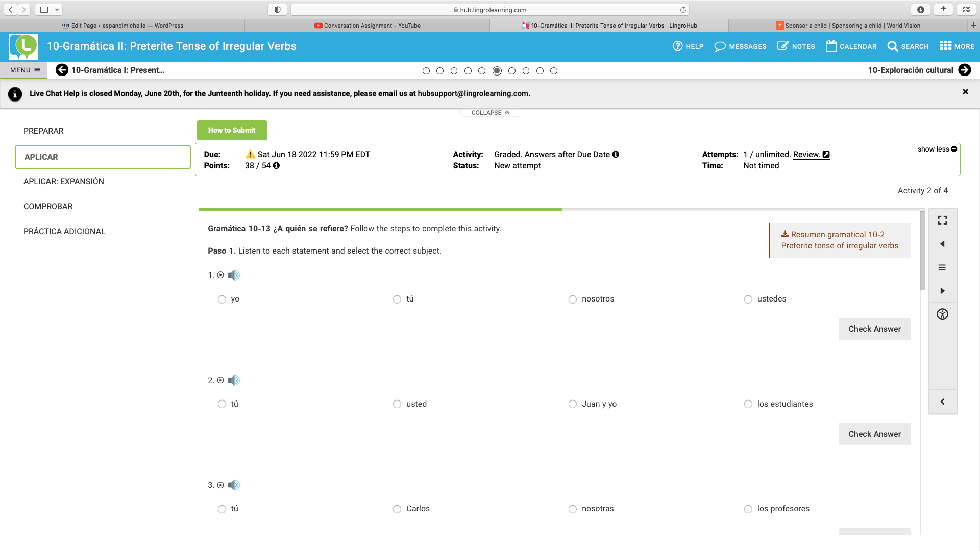Collapse the header section
980x551 pixels.
pos(490,113)
